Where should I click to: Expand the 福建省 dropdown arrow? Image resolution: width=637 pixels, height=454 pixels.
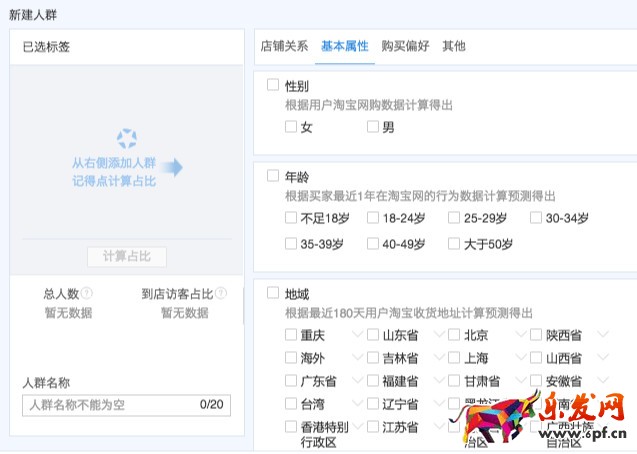(x=439, y=380)
